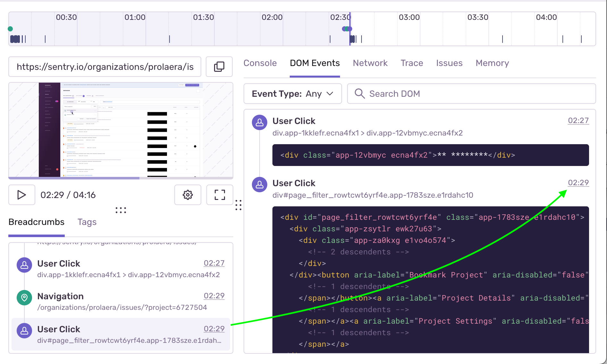Open the replay settings gear
The width and height of the screenshot is (607, 364).
pos(187,195)
